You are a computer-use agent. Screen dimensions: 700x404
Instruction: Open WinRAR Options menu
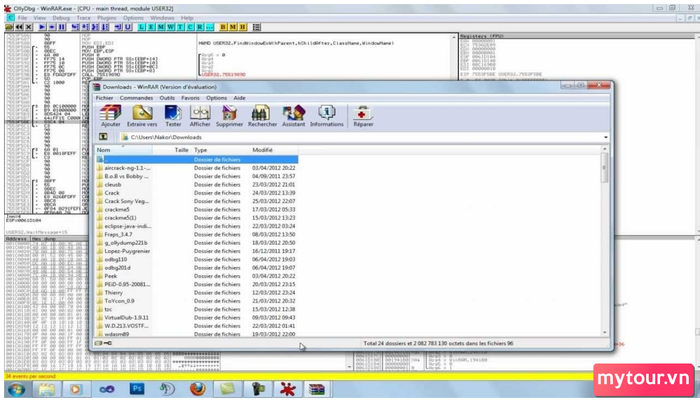click(x=217, y=98)
